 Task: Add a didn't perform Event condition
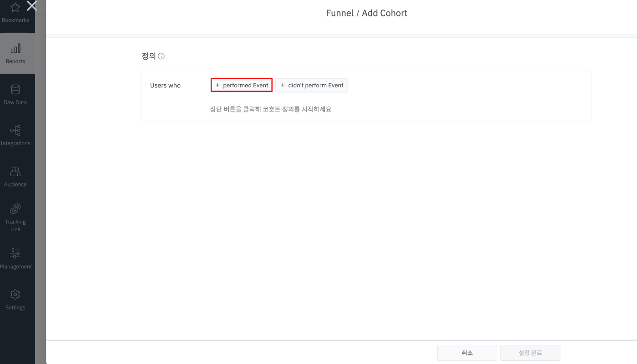(x=312, y=85)
